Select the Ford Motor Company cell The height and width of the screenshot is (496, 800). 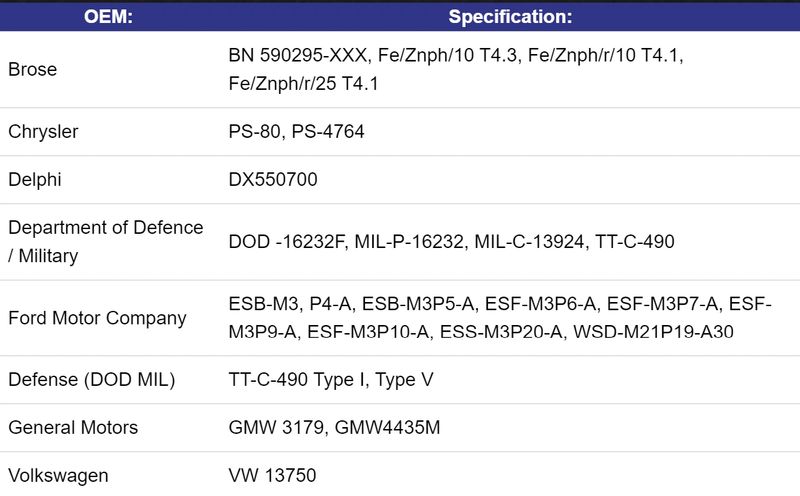tap(97, 318)
